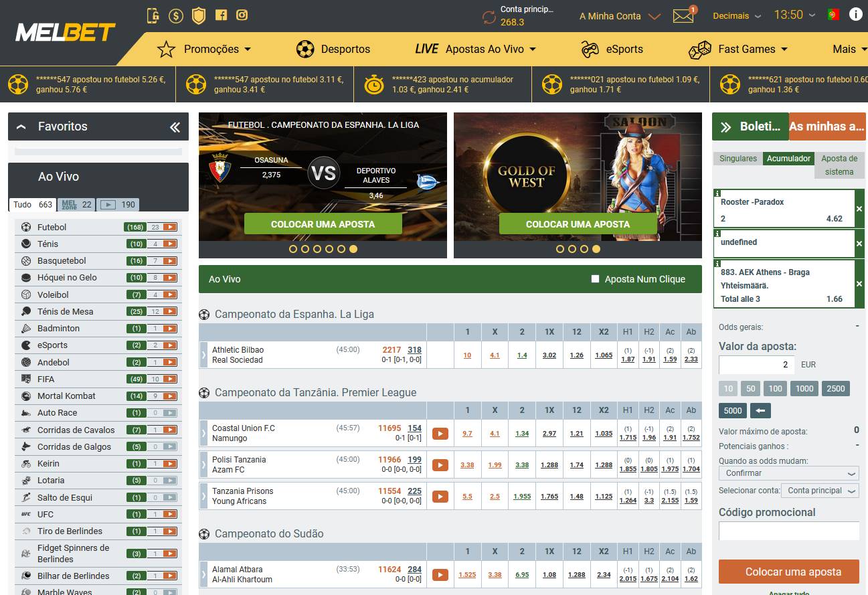Switch to the Singulares tab

[x=738, y=159]
